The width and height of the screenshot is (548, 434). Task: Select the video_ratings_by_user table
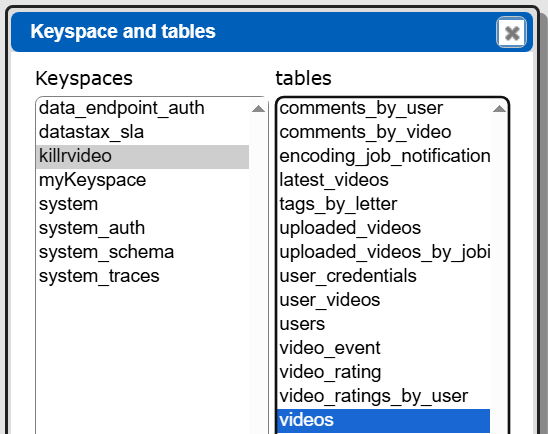point(384,396)
